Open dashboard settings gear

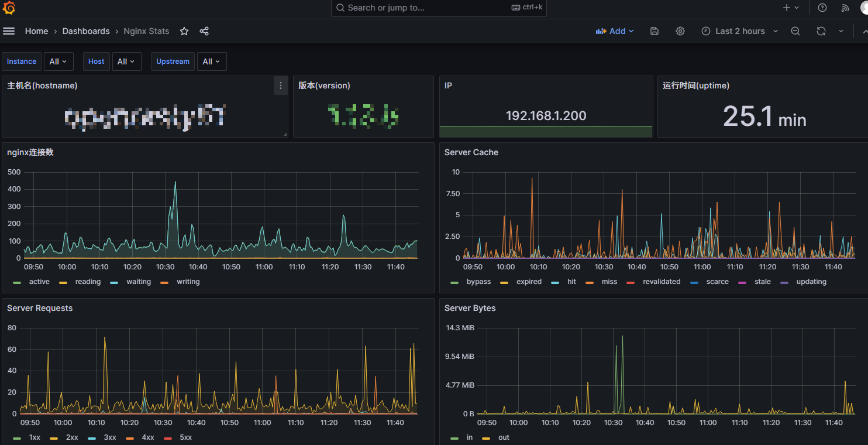click(680, 31)
